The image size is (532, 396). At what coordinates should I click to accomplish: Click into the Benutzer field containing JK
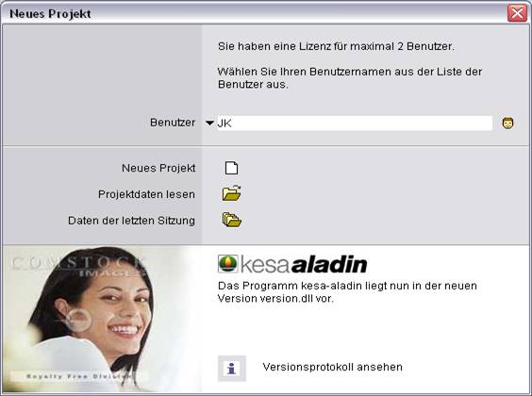(x=355, y=124)
